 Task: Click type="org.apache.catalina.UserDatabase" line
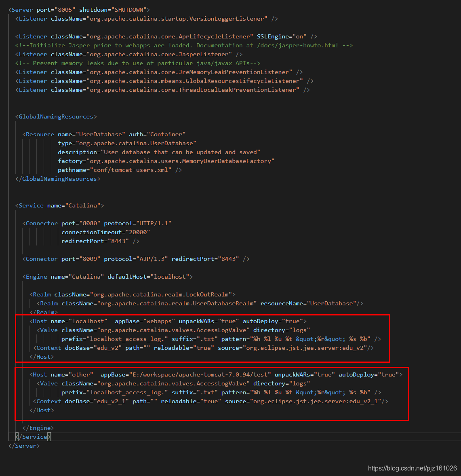click(127, 143)
